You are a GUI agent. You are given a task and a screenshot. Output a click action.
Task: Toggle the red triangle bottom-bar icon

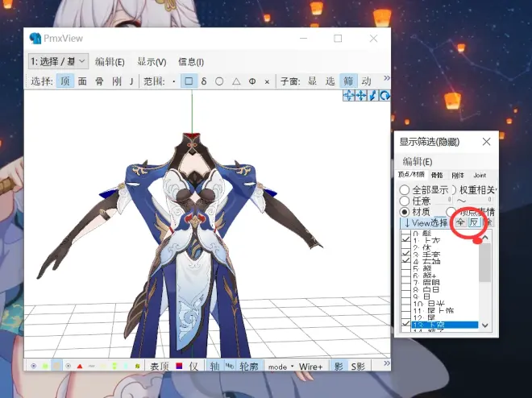click(x=80, y=366)
